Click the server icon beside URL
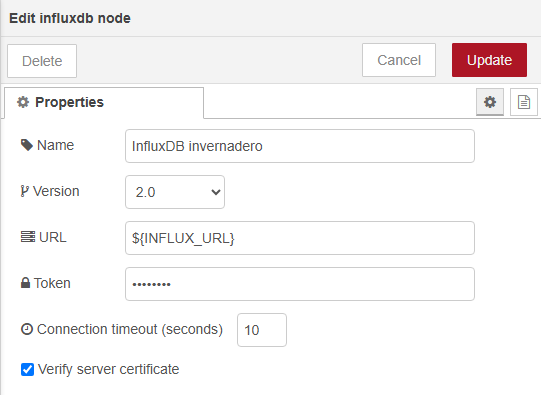 [x=28, y=237]
